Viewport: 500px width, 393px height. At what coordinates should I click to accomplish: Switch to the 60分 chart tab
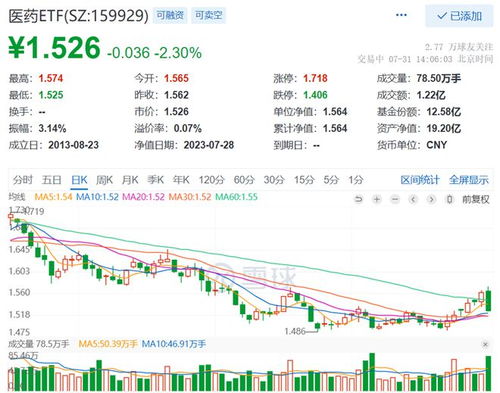point(244,180)
